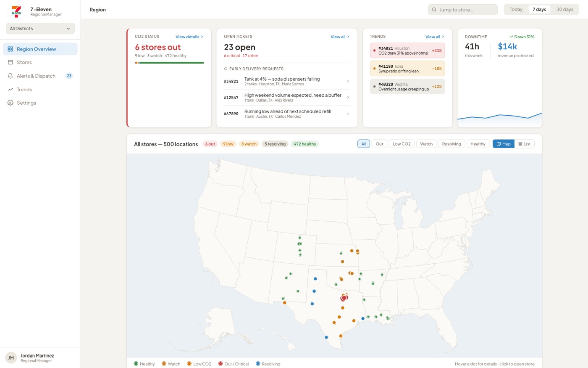588x368 pixels.
Task: Open Trends View all link
Action: coord(435,37)
